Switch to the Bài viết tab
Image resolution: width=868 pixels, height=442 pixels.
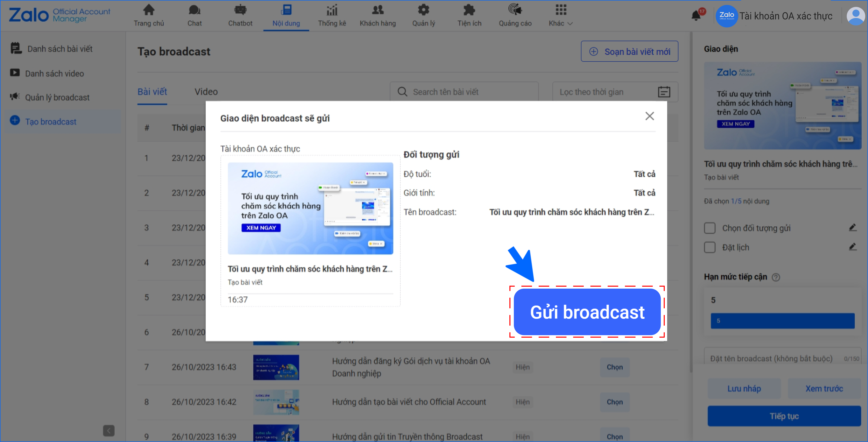(152, 92)
